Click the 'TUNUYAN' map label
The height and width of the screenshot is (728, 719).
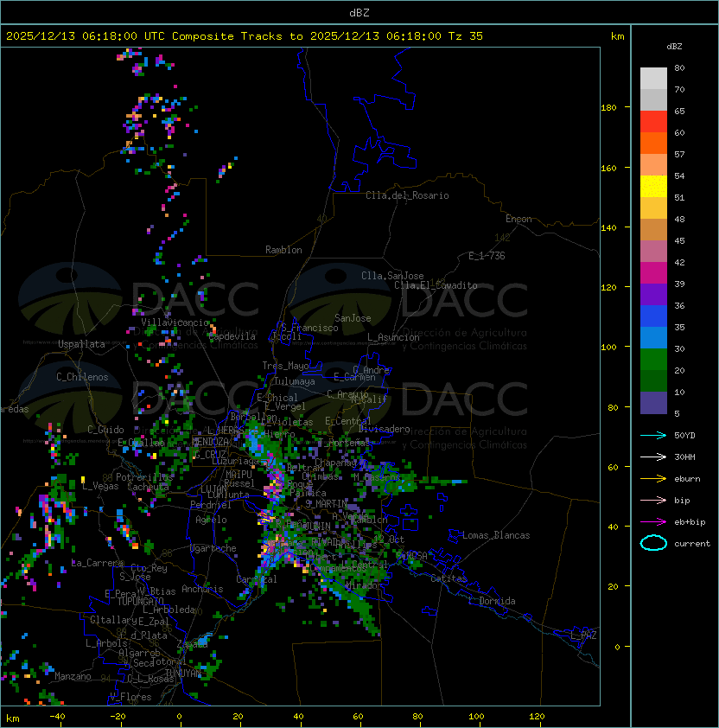pyautogui.click(x=183, y=673)
